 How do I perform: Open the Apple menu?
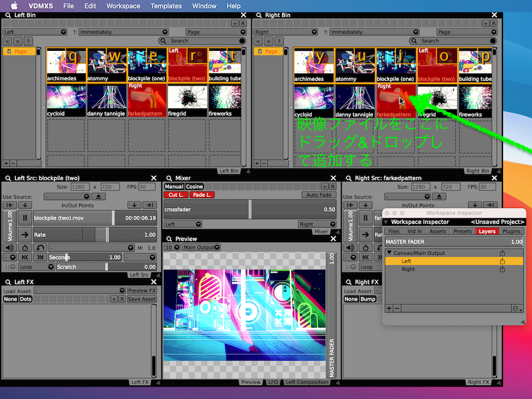click(x=14, y=6)
